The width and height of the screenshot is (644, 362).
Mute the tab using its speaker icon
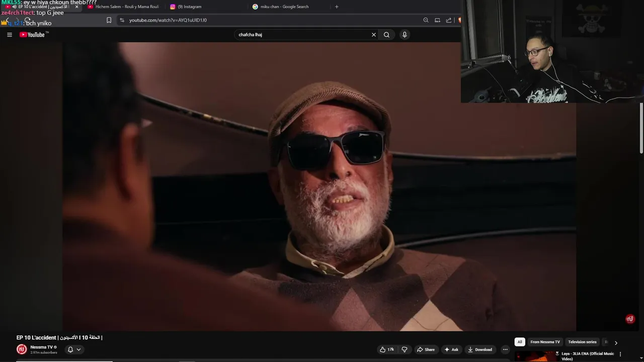pyautogui.click(x=14, y=7)
